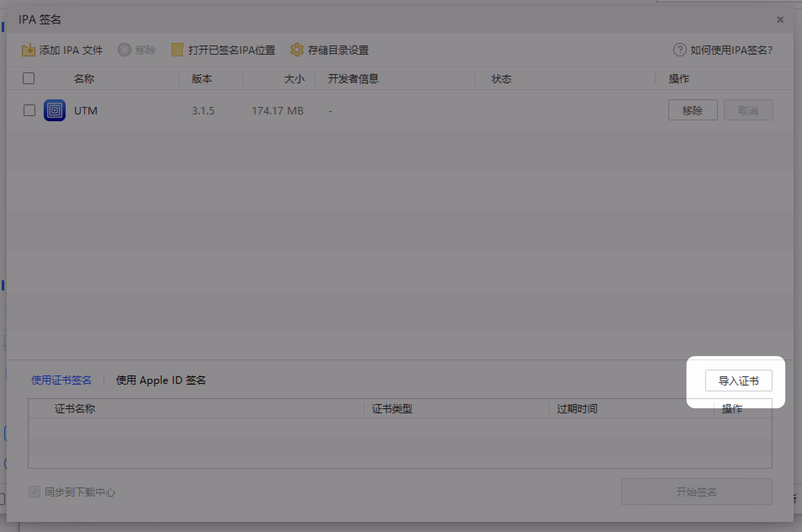
Task: Check the UTM row checkbox
Action: [x=29, y=110]
